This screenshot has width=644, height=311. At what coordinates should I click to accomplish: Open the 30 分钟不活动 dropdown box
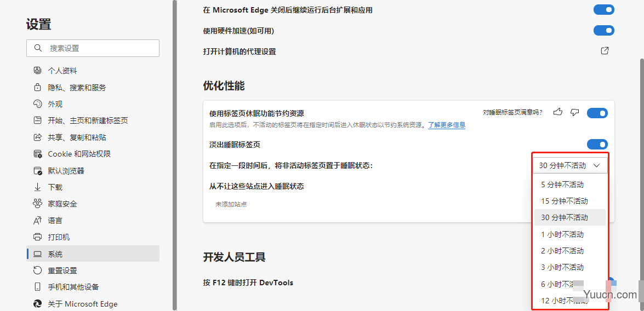(569, 166)
